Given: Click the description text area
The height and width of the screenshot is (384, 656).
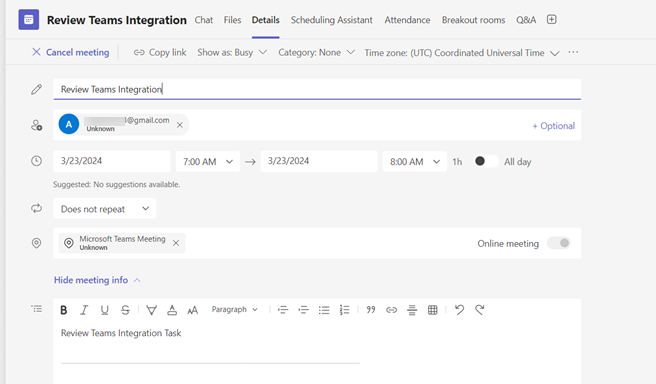Looking at the screenshot, I should [317, 353].
